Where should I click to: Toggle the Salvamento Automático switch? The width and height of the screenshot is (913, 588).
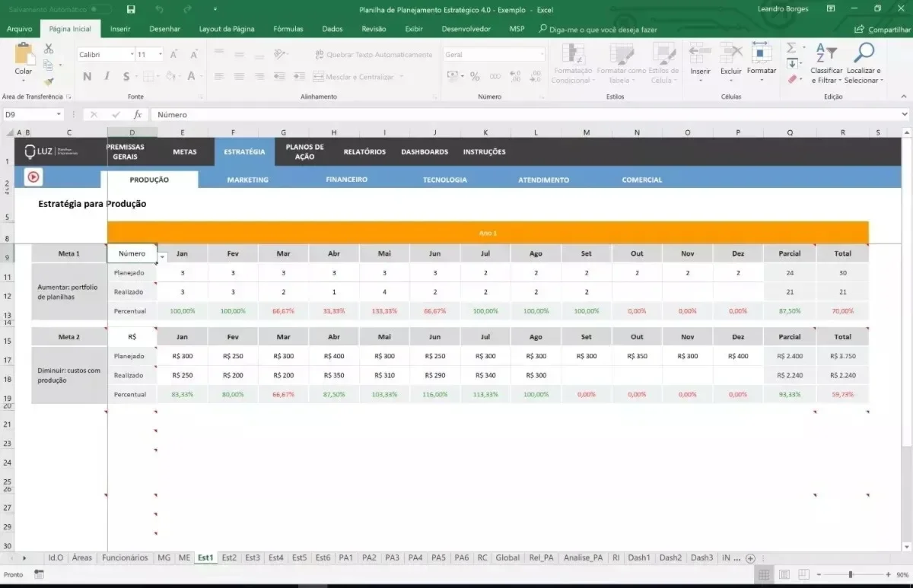tap(100, 9)
